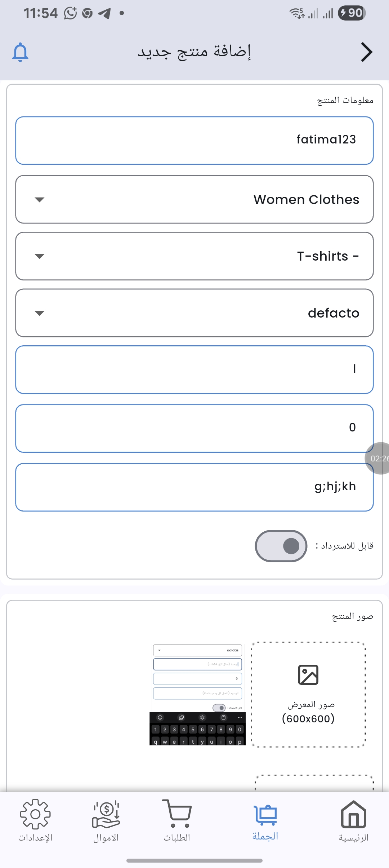Focus the field containing 0
The image size is (389, 868).
pyautogui.click(x=194, y=428)
